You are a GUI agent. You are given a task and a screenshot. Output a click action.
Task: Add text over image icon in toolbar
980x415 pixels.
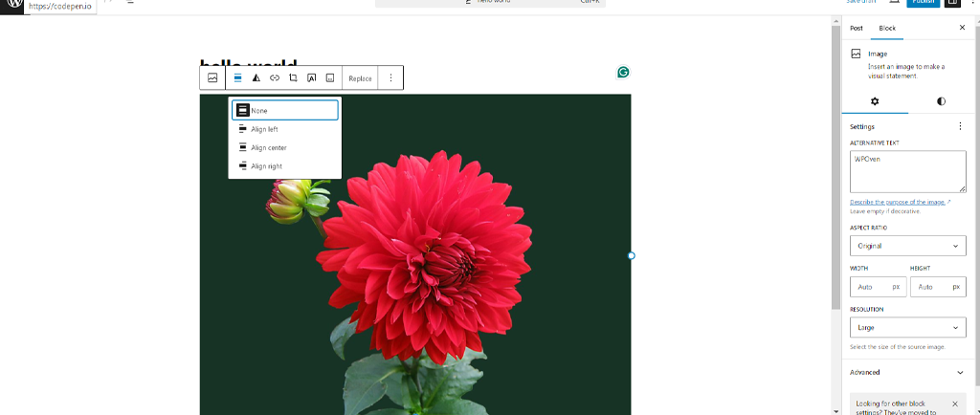pyautogui.click(x=311, y=78)
